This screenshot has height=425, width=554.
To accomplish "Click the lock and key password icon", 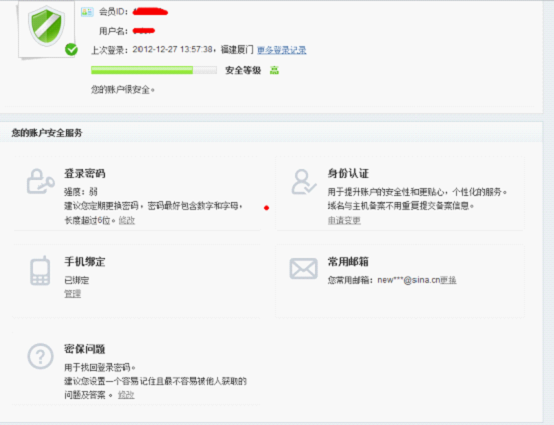I will pyautogui.click(x=41, y=181).
